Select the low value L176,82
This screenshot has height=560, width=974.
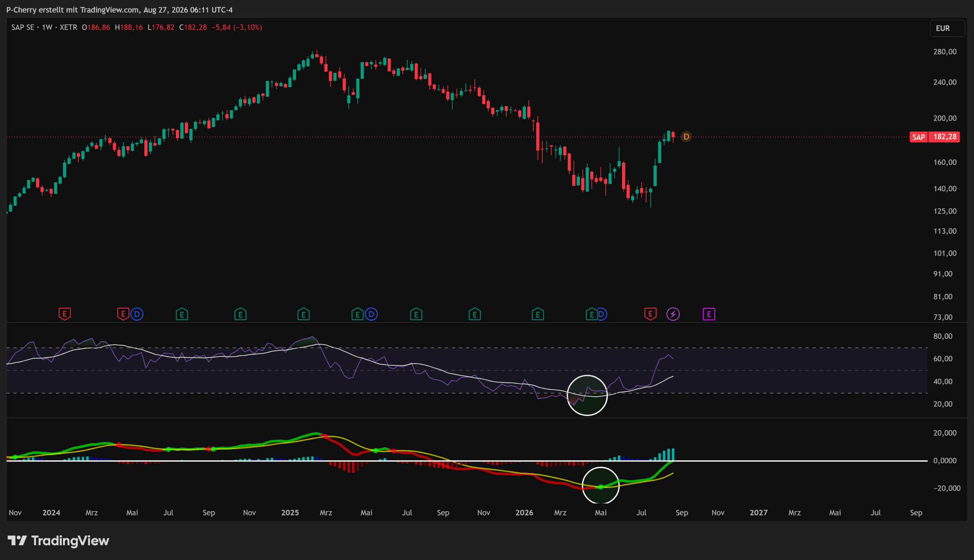161,27
